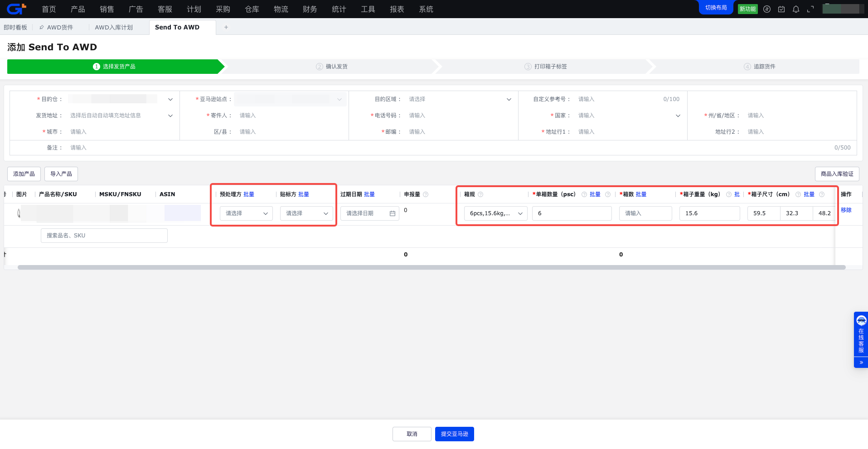Click 批量 link next to 预处理方
The height and width of the screenshot is (449, 868).
point(249,194)
